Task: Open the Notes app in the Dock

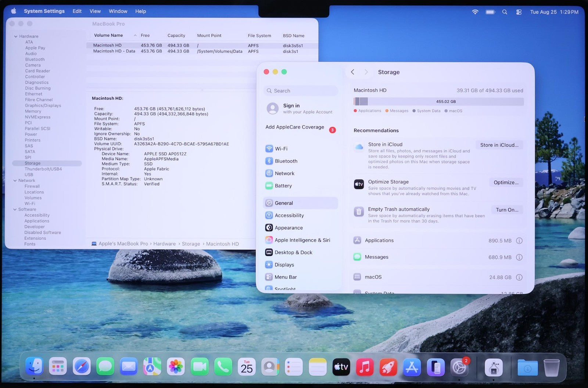Action: tap(318, 366)
